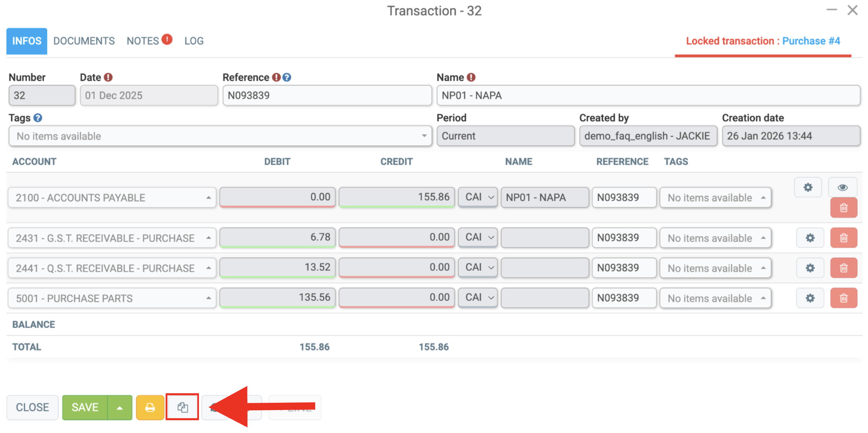This screenshot has width=868, height=433.
Task: Open settings gear for Q.S.T. Receivable line
Action: tap(810, 268)
